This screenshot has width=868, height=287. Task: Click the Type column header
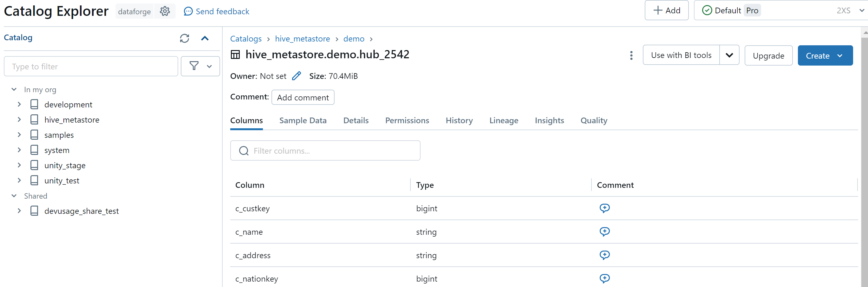425,185
